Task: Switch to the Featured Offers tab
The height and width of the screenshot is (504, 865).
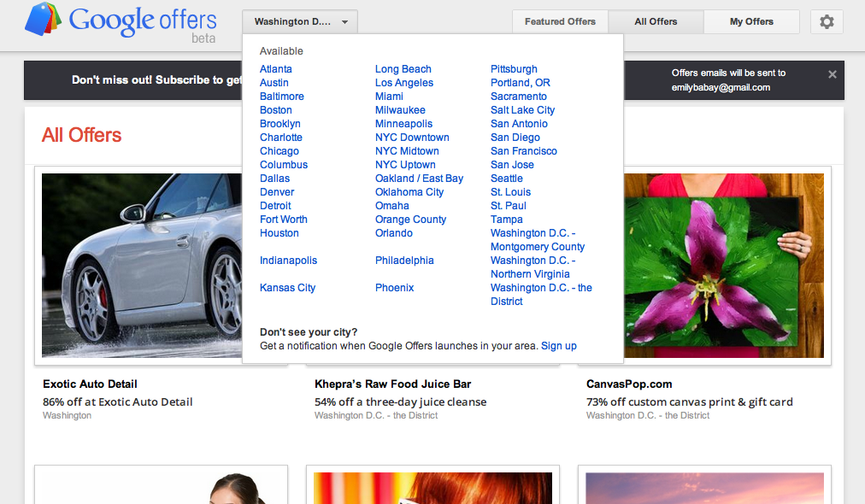Action: (560, 22)
